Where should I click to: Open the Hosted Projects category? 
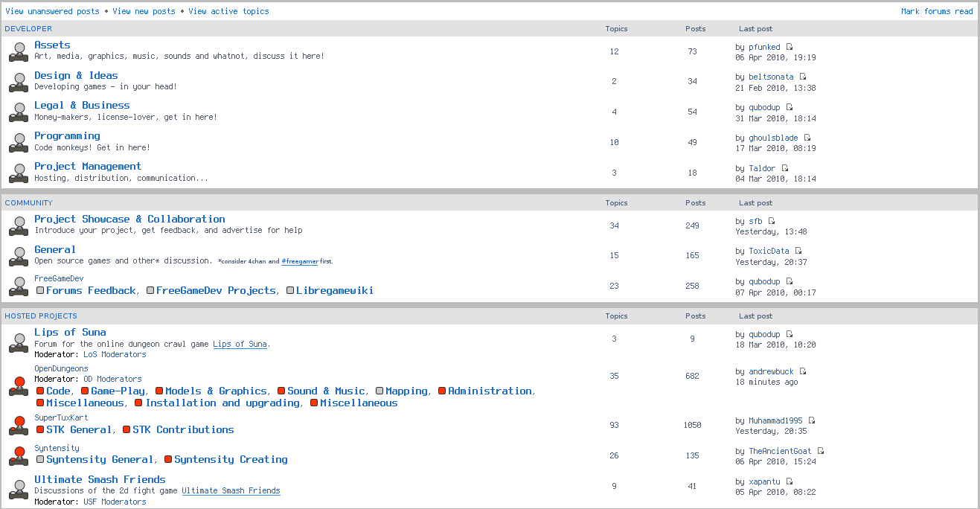click(x=41, y=316)
